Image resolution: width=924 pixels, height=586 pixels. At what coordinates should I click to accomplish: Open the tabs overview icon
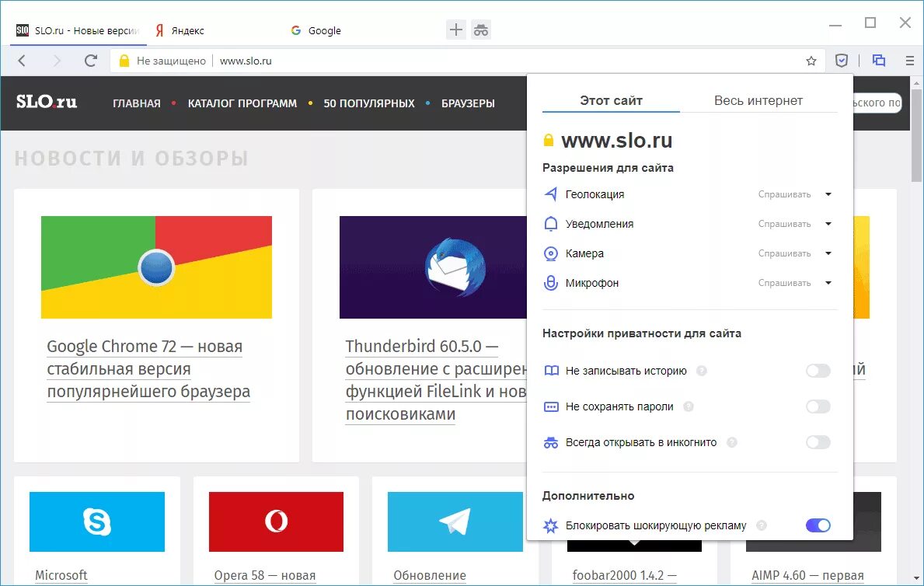879,60
